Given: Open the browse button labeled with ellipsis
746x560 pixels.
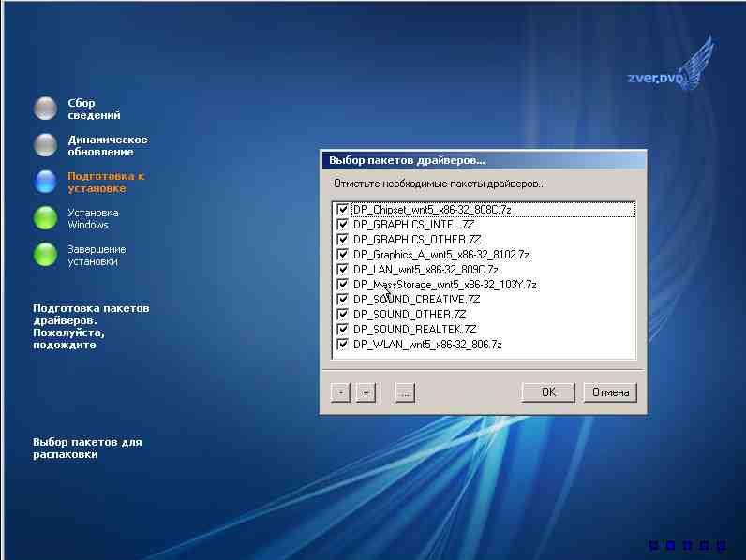Looking at the screenshot, I should coord(405,392).
